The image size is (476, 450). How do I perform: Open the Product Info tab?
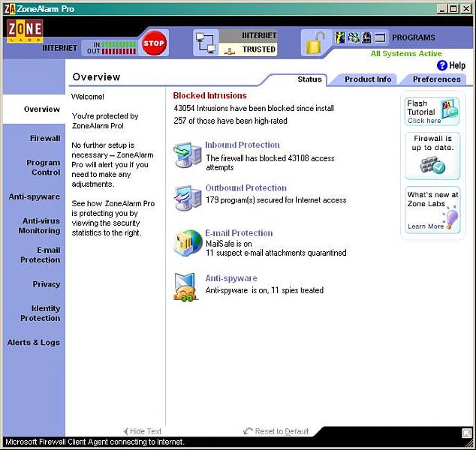(x=368, y=79)
